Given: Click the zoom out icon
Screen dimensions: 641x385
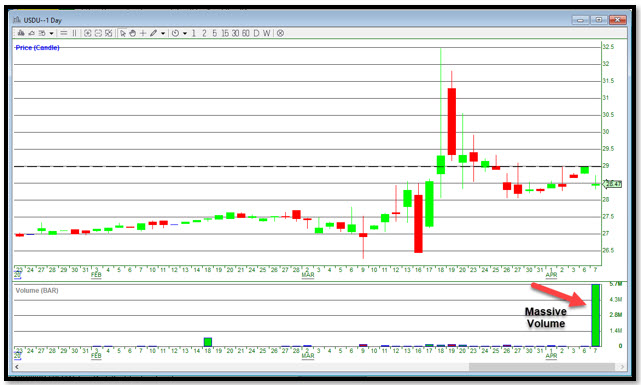Looking at the screenshot, I should (98, 34).
